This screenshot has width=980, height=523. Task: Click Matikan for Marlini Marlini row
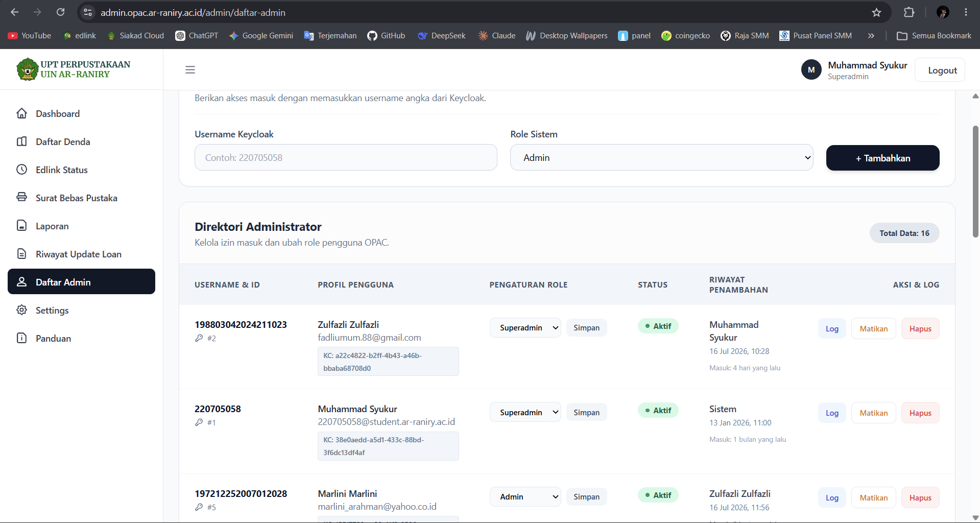click(x=873, y=498)
